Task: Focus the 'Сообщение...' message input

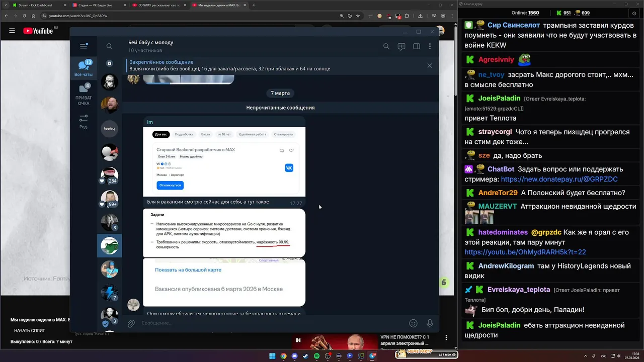Action: (x=272, y=323)
